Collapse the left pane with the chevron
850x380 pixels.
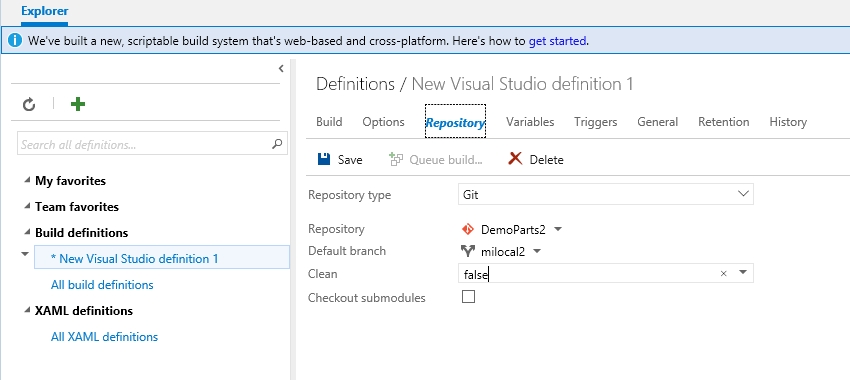click(x=281, y=68)
